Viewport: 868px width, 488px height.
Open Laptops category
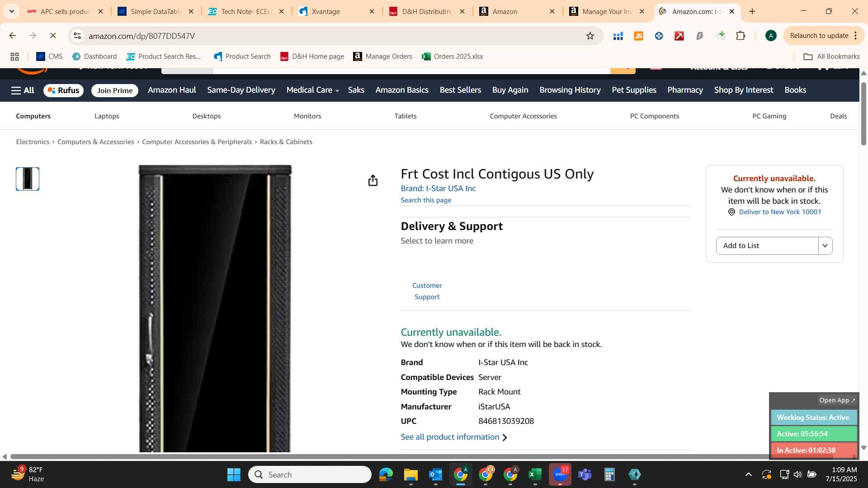point(107,116)
